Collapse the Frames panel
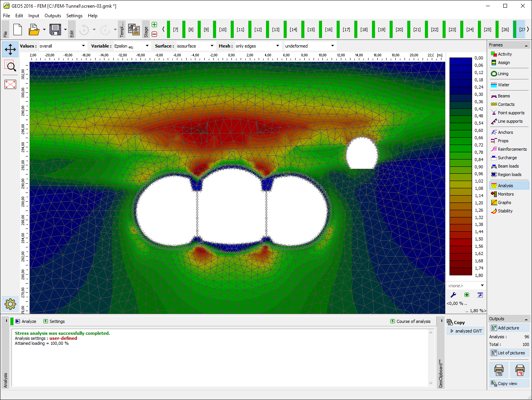Viewport: 532px width, 400px height. coord(526,46)
